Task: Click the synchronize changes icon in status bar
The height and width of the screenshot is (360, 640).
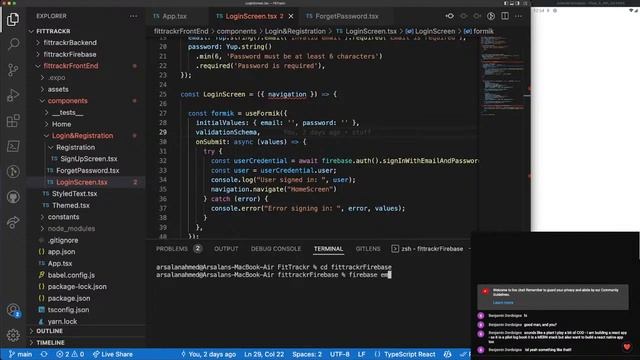Action: [x=44, y=354]
